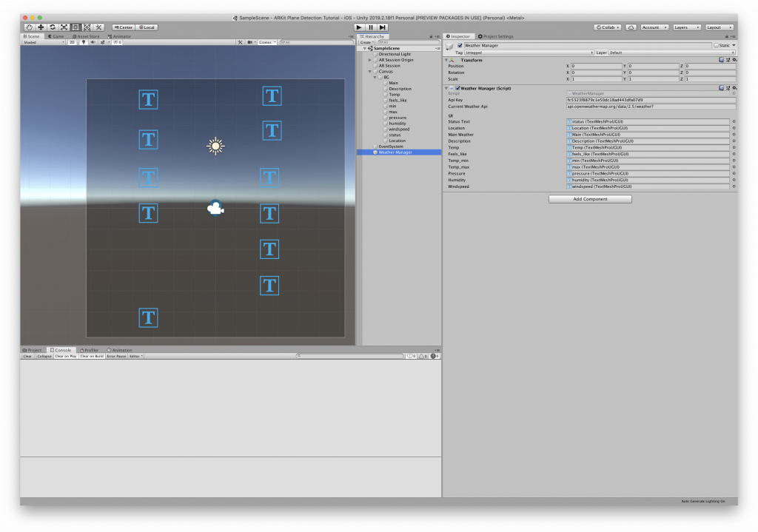758x532 pixels.
Task: Switch to the Animator tab
Action: point(119,36)
